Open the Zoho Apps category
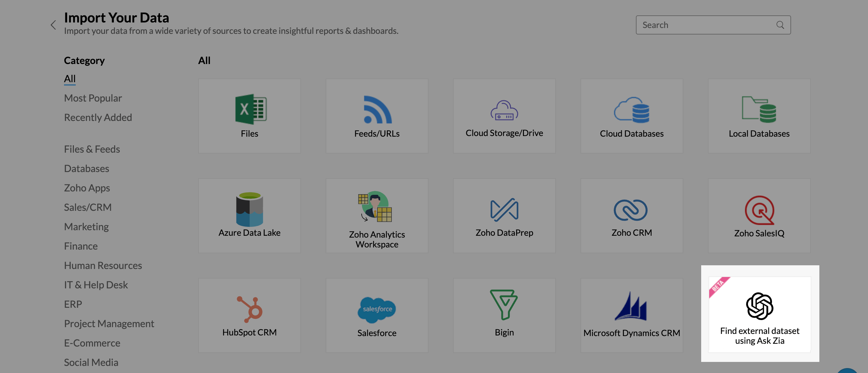 pos(87,188)
